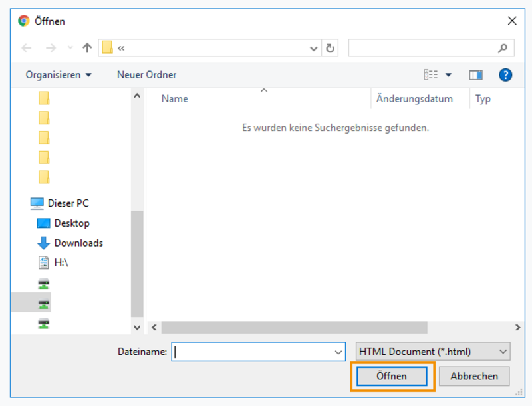This screenshot has height=406, width=532.
Task: Click the Downloads blue arrow icon
Action: (43, 243)
